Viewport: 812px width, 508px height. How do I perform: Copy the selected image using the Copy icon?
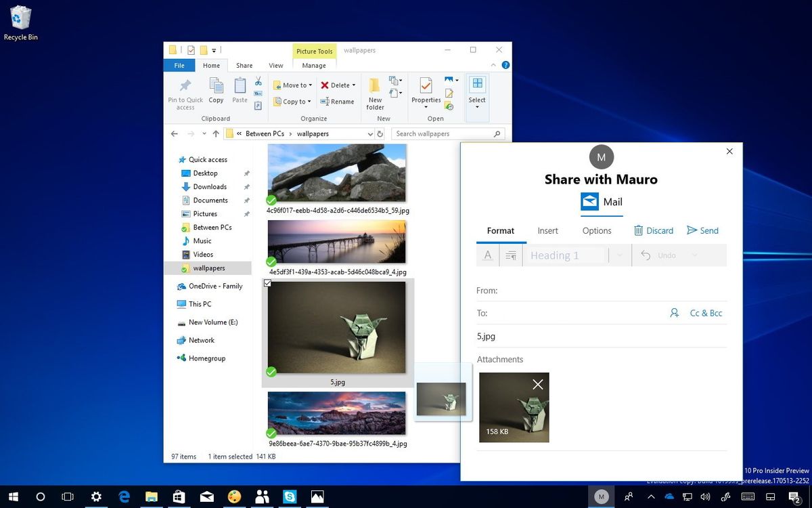(216, 89)
